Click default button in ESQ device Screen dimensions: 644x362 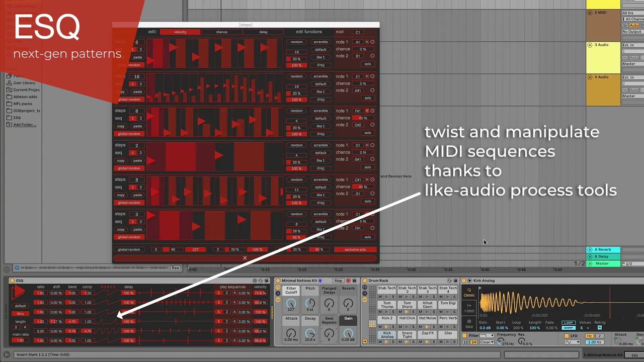coord(20,306)
